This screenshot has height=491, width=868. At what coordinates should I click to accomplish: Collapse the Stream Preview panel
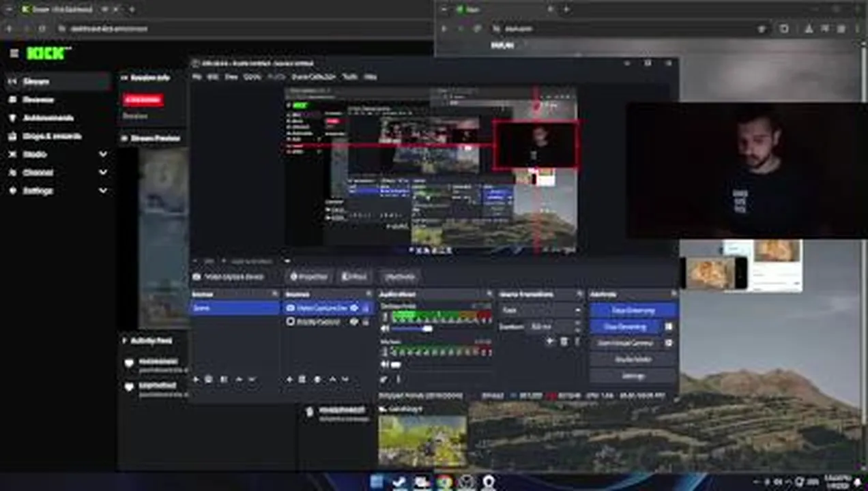(124, 138)
